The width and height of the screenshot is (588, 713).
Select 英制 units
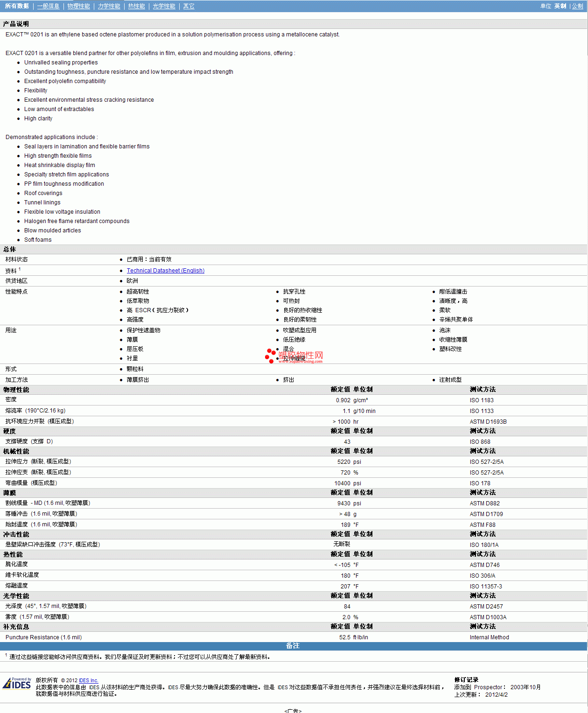point(560,6)
